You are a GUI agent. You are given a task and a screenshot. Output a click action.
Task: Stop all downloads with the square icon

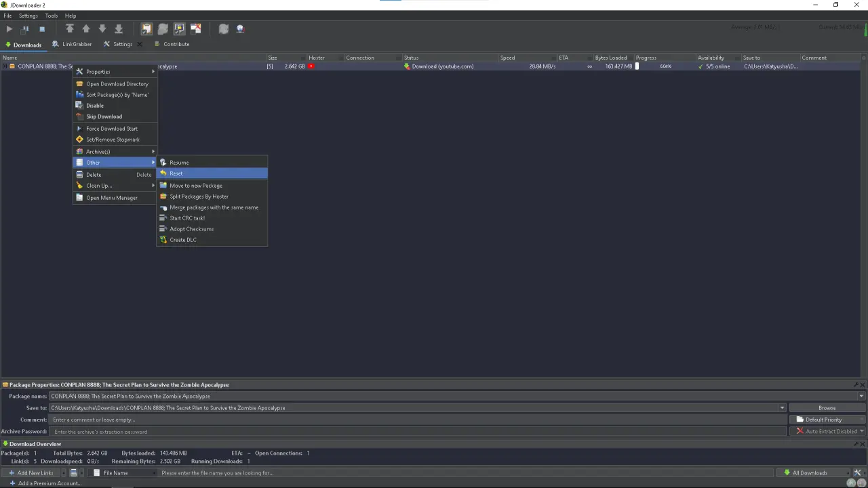click(42, 29)
